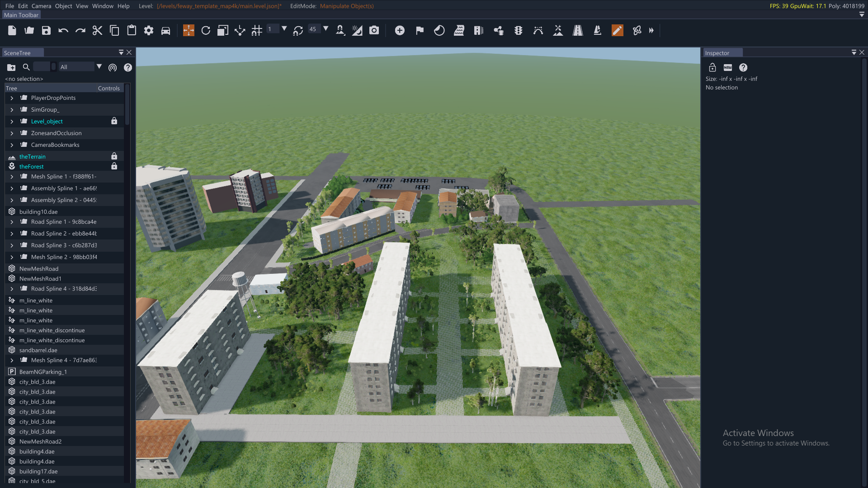Select building10.dae in the scene tree

[x=38, y=211]
